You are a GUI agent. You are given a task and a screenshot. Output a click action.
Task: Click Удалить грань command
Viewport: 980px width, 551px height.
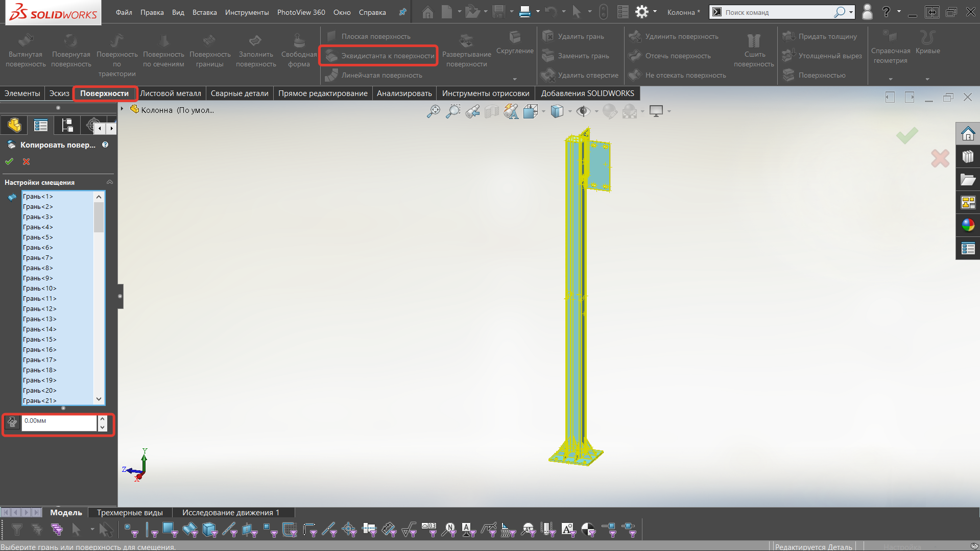click(573, 36)
